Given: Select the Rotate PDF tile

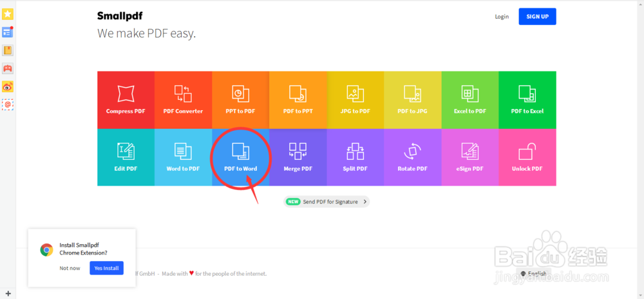Looking at the screenshot, I should click(x=413, y=157).
